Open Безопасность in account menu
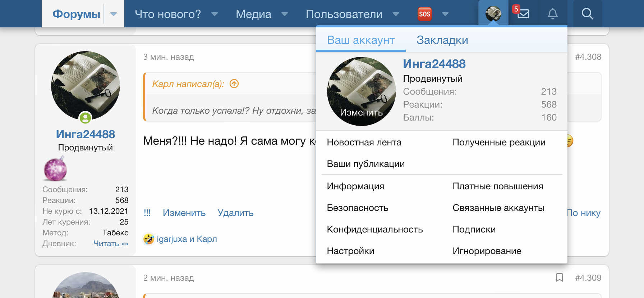This screenshot has height=298, width=644. (358, 208)
